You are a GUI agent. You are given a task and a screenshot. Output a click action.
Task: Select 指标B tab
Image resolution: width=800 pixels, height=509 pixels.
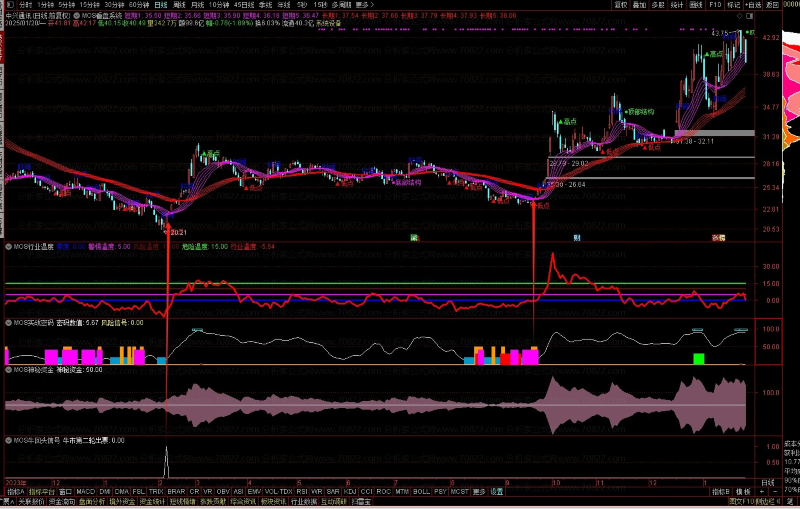[721, 492]
